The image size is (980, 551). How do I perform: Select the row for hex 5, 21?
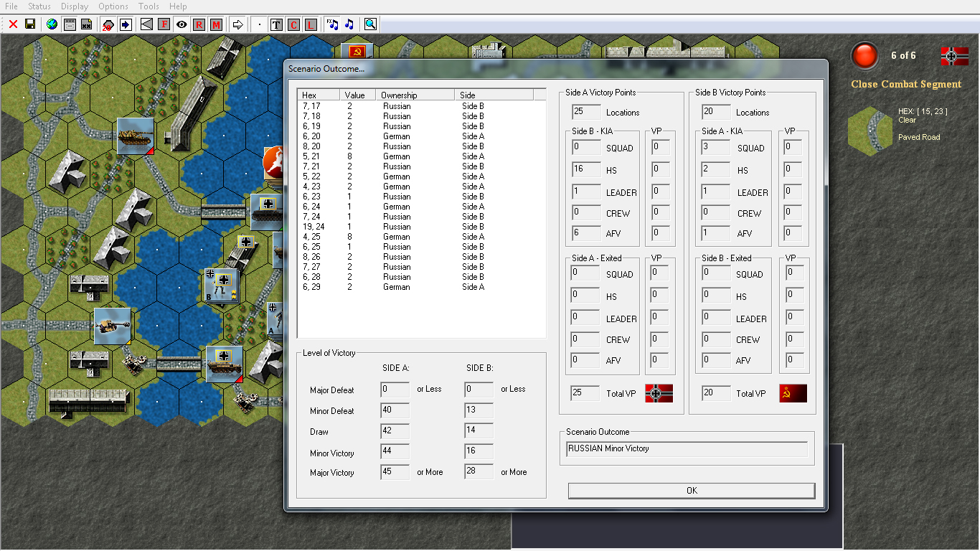click(x=421, y=156)
